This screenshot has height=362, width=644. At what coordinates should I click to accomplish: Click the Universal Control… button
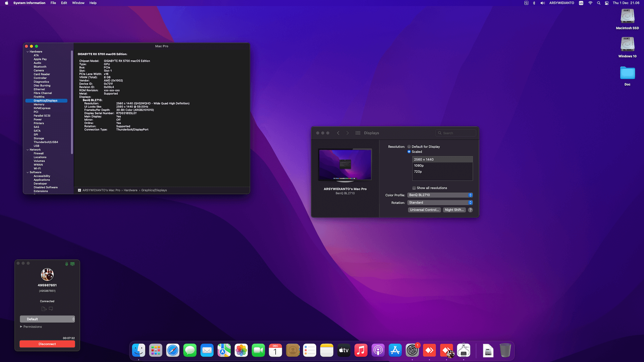click(424, 210)
